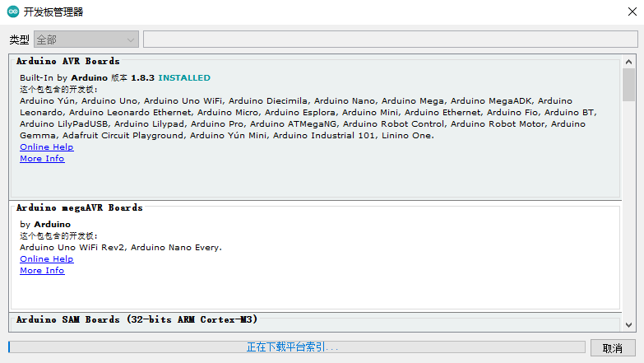This screenshot has width=644, height=363.
Task: Click the scrollbar up arrow
Action: (x=628, y=62)
